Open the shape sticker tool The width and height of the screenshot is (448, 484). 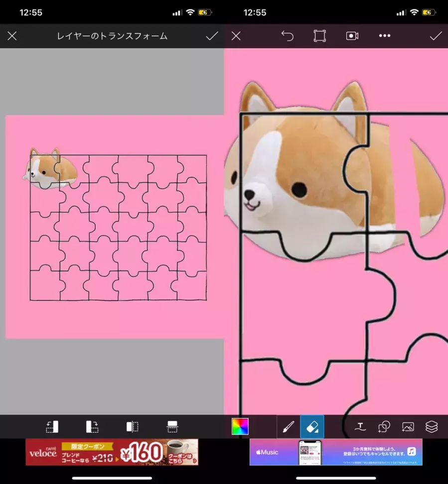384,427
